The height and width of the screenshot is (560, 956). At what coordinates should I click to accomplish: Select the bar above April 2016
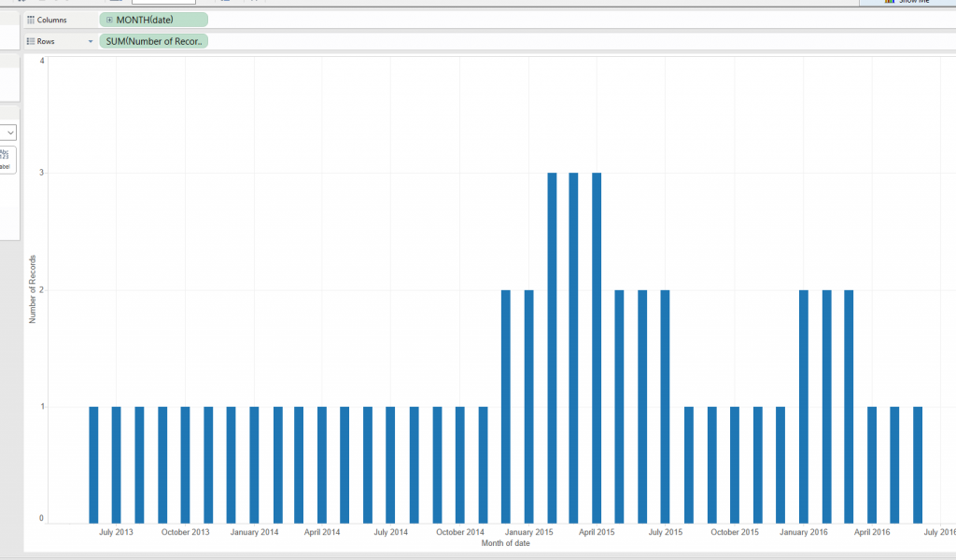coord(872,465)
